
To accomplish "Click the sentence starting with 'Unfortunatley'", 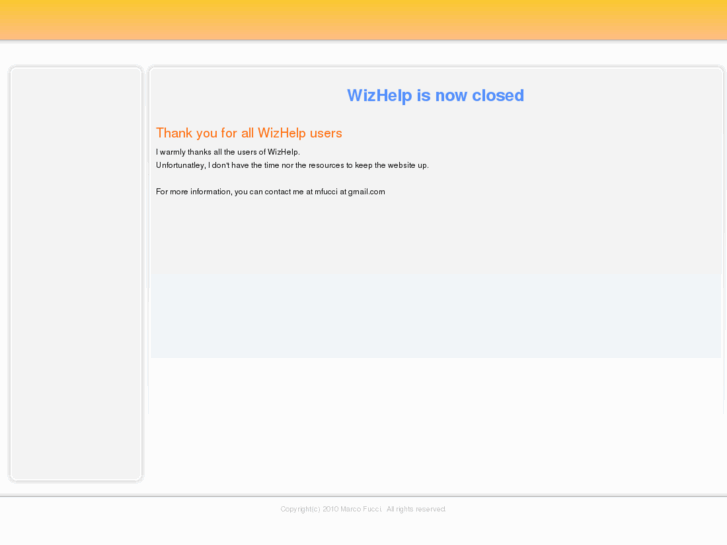I will pos(292,166).
